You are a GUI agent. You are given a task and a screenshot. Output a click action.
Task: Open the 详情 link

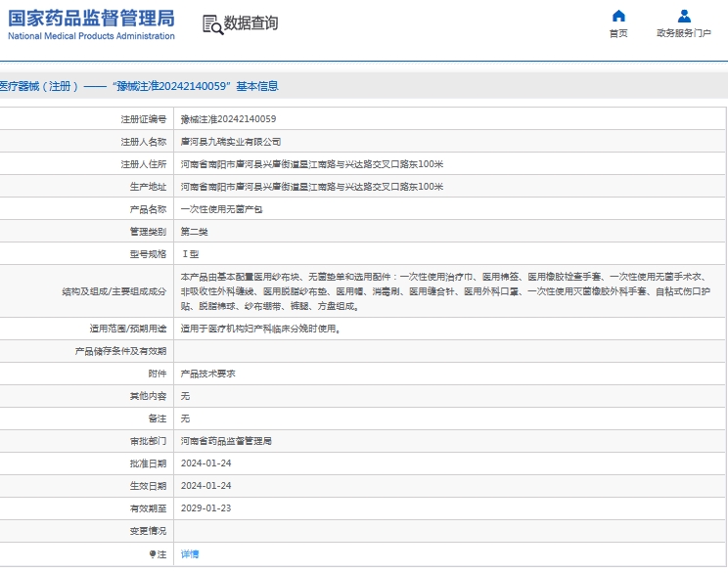coord(190,554)
